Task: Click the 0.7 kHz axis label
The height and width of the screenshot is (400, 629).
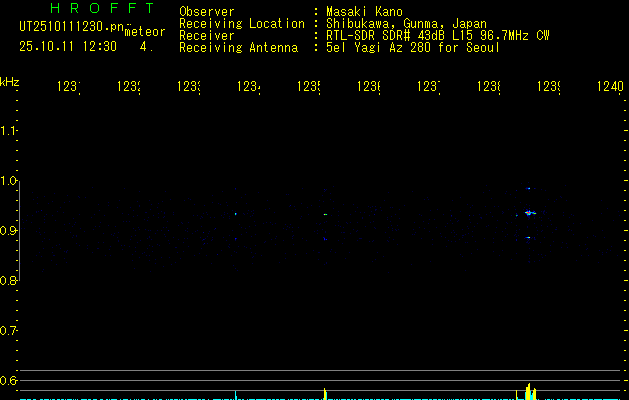Action: tap(8, 331)
